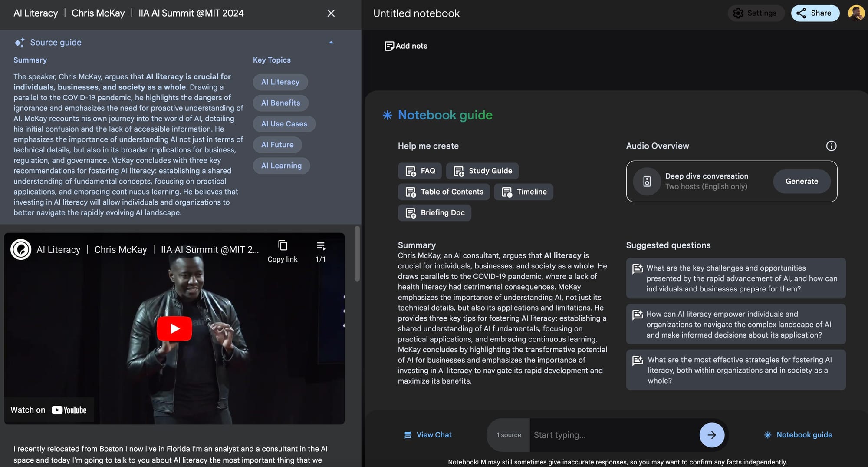
Task: Select the AI Use Cases key topic
Action: coord(284,124)
